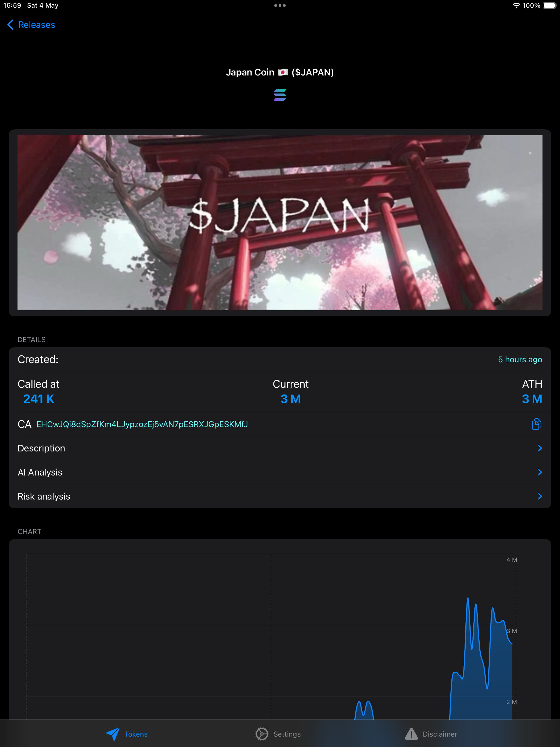Tap the ATH value 3 M

pyautogui.click(x=532, y=399)
